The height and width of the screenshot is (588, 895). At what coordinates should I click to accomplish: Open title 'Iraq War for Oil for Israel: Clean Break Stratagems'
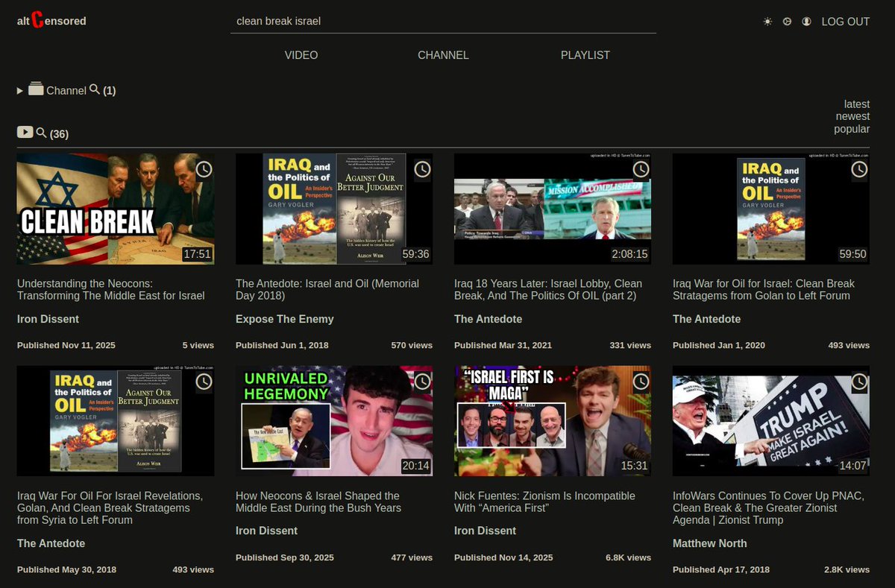click(x=764, y=289)
